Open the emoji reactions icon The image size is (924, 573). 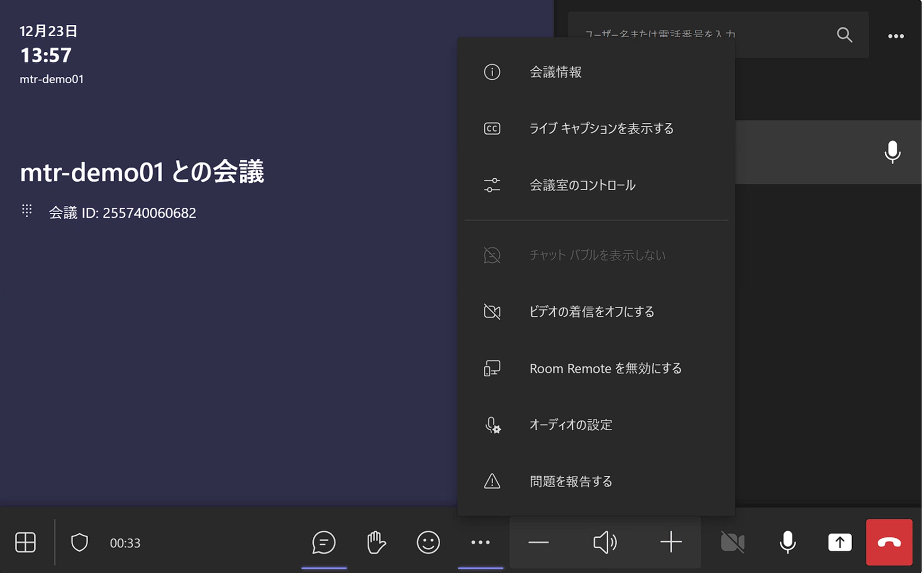coord(428,542)
